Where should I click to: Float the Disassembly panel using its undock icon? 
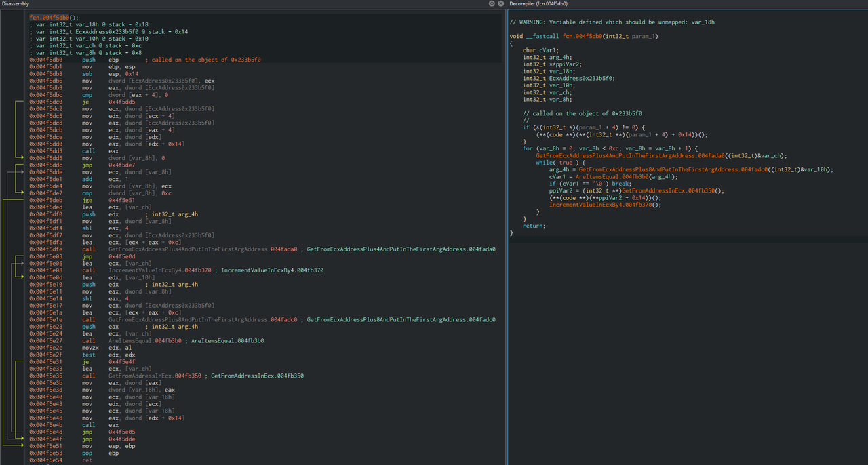tap(492, 4)
